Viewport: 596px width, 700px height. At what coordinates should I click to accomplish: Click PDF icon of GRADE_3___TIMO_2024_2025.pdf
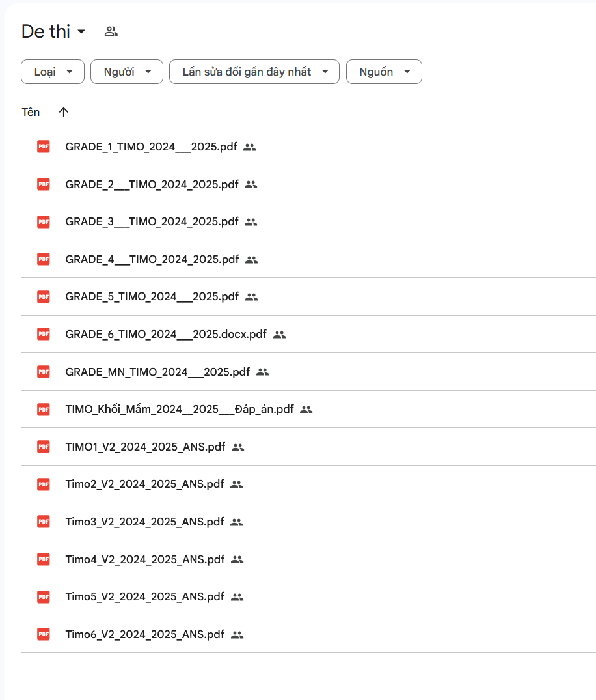point(44,222)
